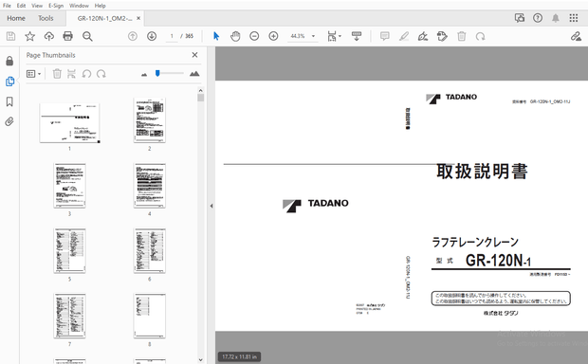Image resolution: width=588 pixels, height=364 pixels.
Task: Add a comment note icon
Action: tap(384, 36)
